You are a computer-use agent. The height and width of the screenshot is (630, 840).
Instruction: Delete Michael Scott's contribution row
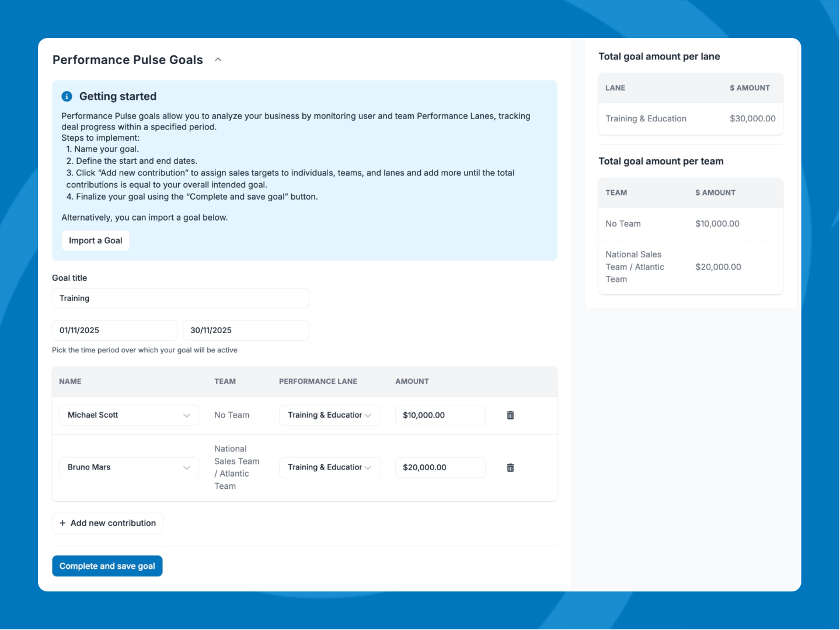[510, 415]
